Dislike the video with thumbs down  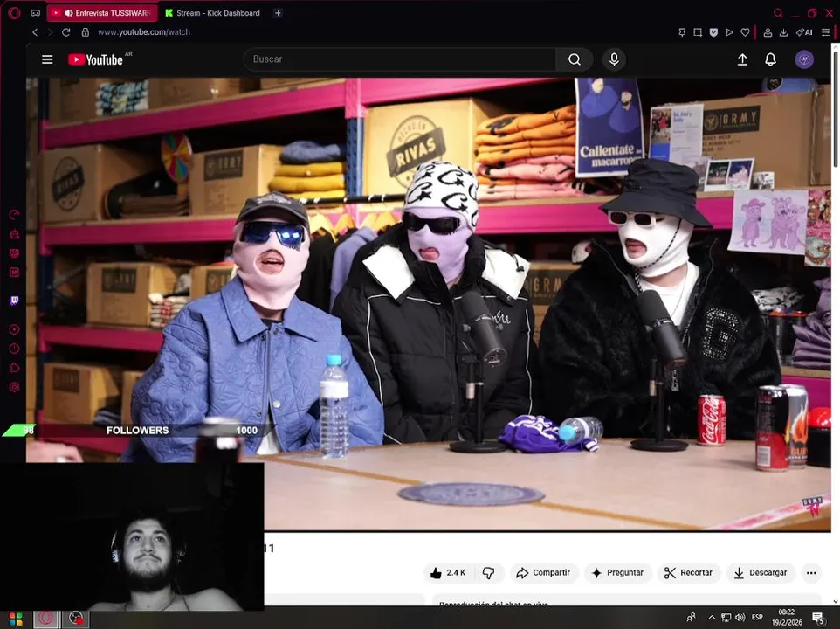[488, 573]
